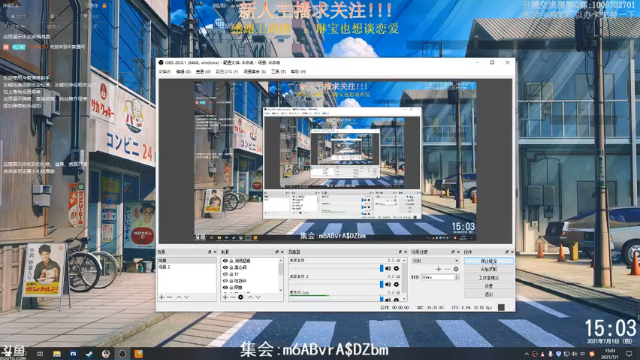
Task: Enable 工作室模式 studio mode
Action: point(489,278)
